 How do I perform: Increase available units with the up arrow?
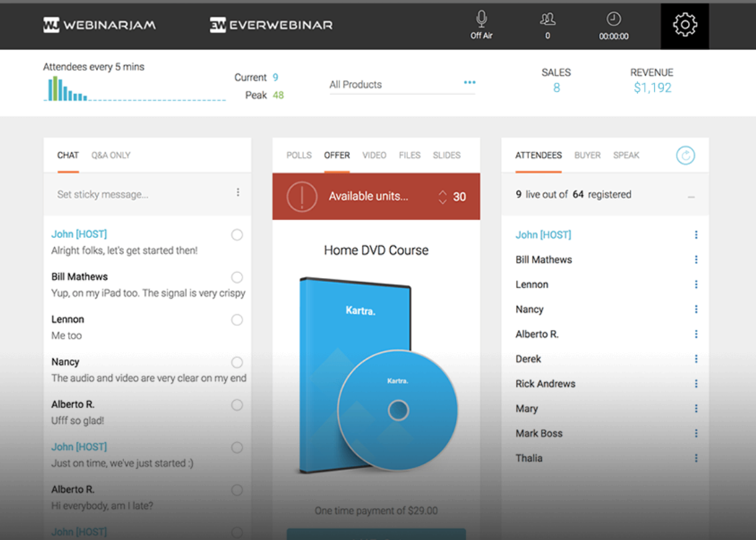[x=441, y=193]
